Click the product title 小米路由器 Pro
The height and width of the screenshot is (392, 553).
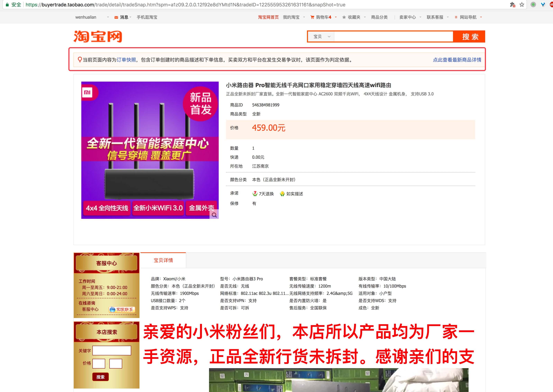(x=309, y=85)
